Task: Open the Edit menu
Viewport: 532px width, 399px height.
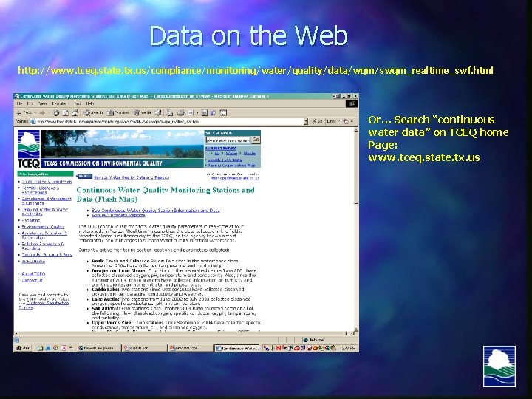Action: [30, 103]
